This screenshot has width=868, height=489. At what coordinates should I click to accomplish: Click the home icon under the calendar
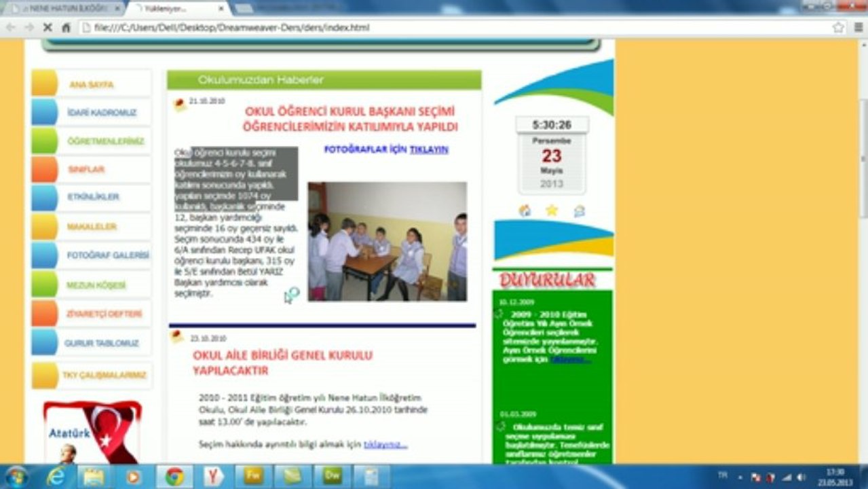(x=525, y=211)
